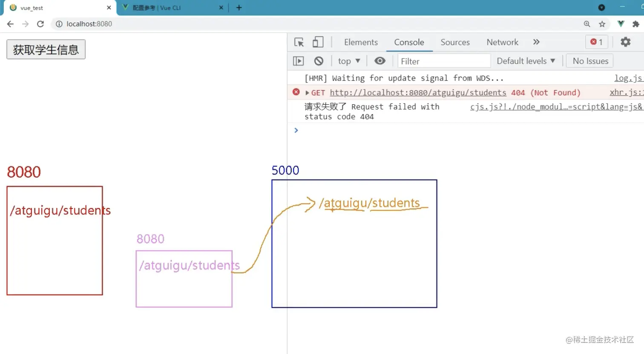Open the Vue devtools extension icon
Screen dimensions: 644x354
click(621, 24)
